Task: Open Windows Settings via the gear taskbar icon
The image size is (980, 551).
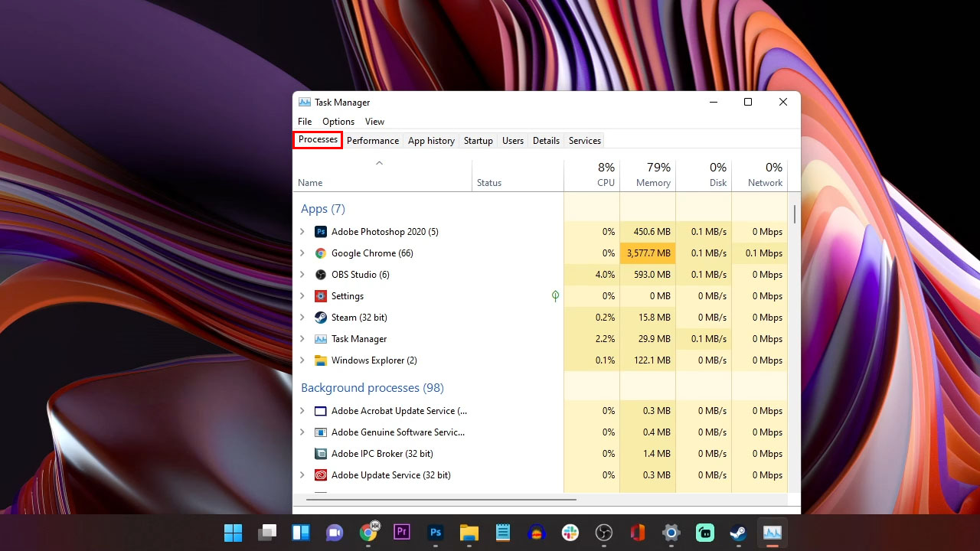Action: [671, 532]
